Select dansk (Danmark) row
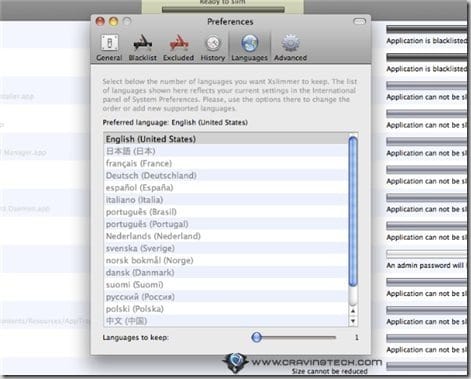 [226, 272]
